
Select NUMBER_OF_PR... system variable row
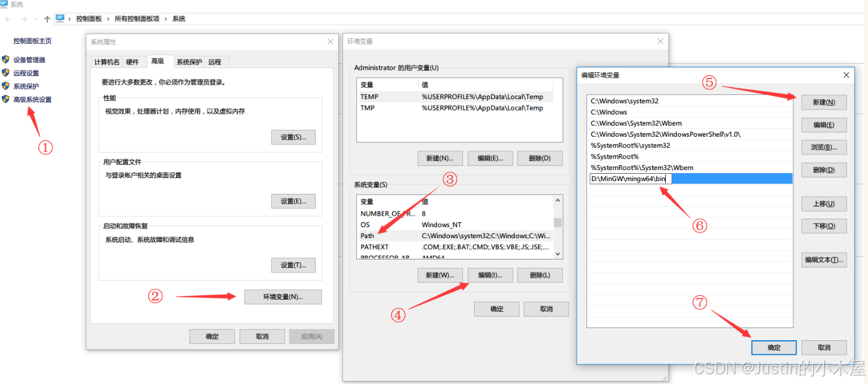tap(455, 213)
